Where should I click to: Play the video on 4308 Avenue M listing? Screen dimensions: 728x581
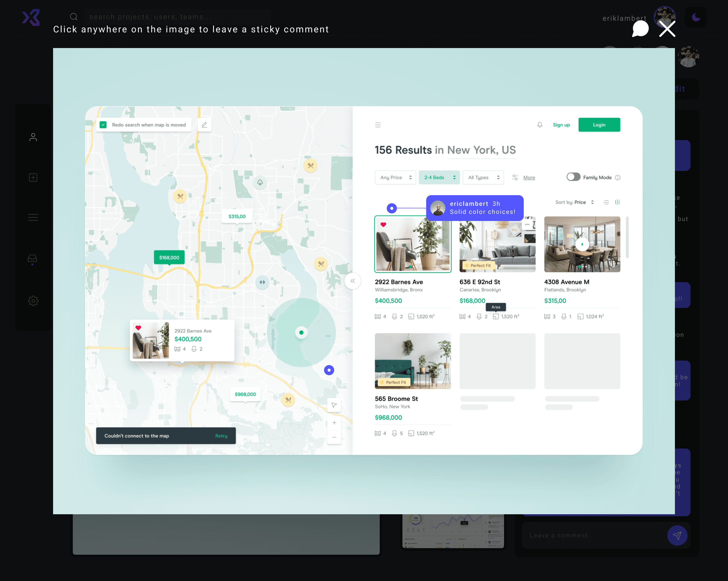click(x=582, y=244)
